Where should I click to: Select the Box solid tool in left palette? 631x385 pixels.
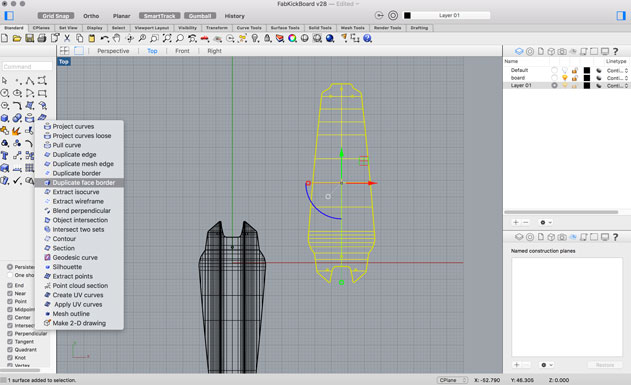point(5,118)
